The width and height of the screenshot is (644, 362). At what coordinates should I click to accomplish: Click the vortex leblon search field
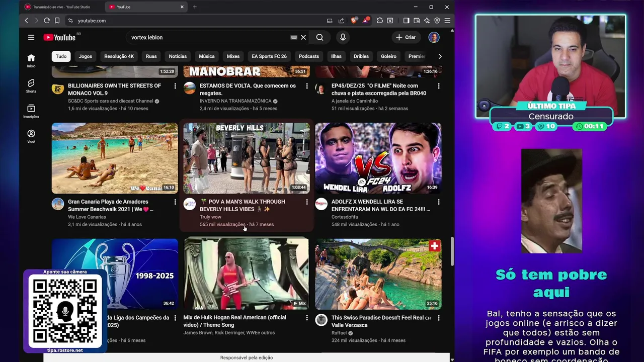[x=209, y=37]
